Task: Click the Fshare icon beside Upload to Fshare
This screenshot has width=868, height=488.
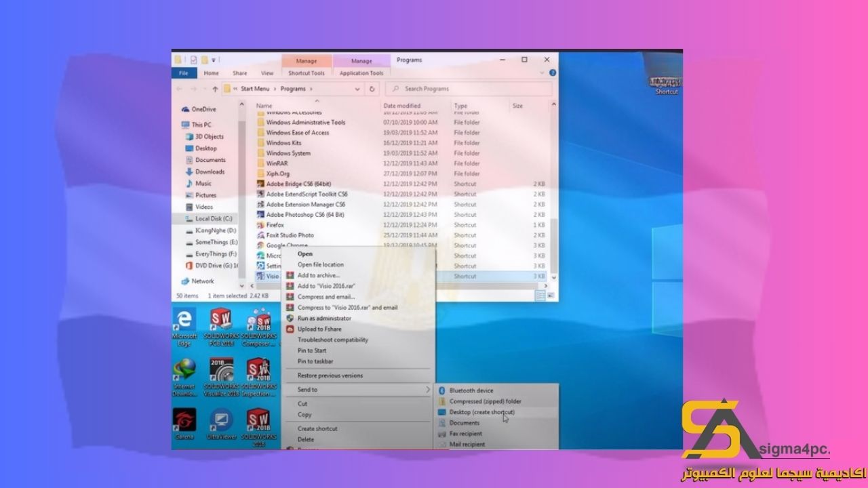Action: pyautogui.click(x=290, y=329)
